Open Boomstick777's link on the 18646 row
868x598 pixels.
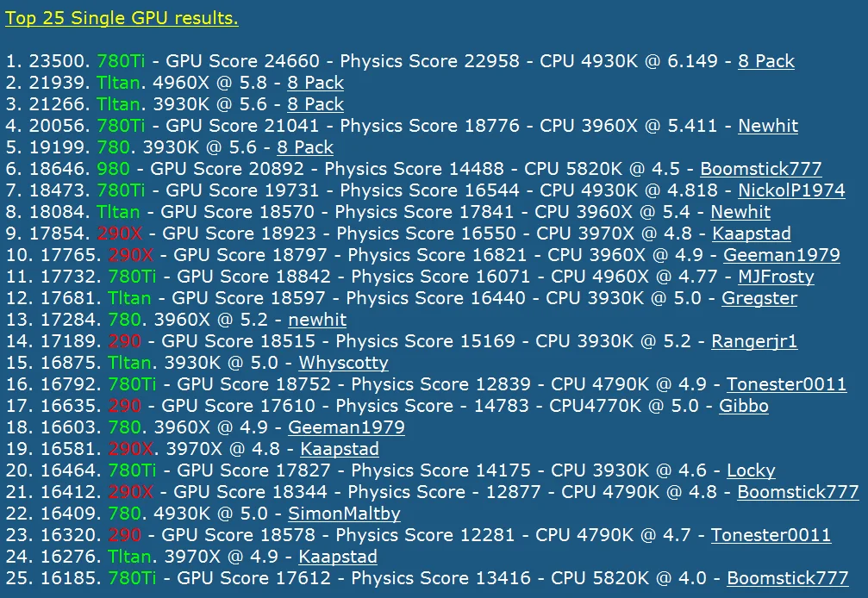(760, 169)
